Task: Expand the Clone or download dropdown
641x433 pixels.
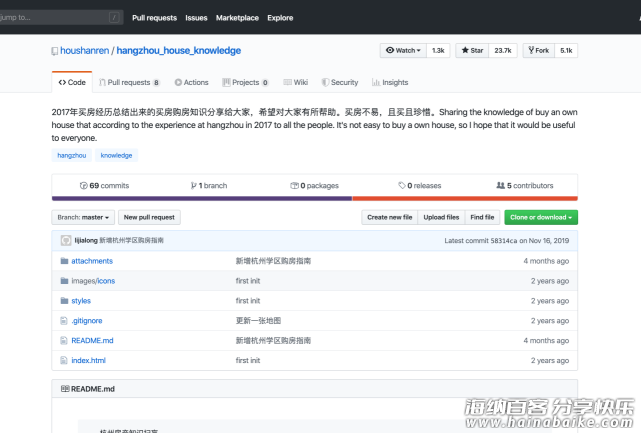Action: [541, 217]
